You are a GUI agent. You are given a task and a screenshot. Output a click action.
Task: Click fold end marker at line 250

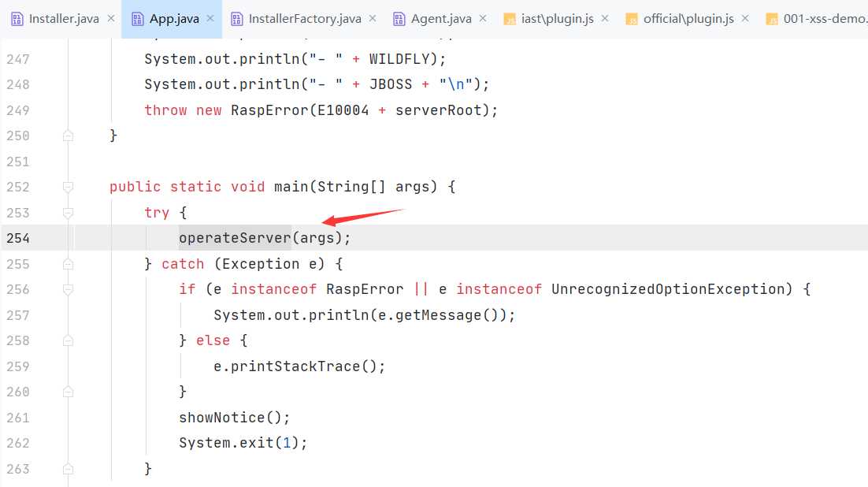coord(68,136)
